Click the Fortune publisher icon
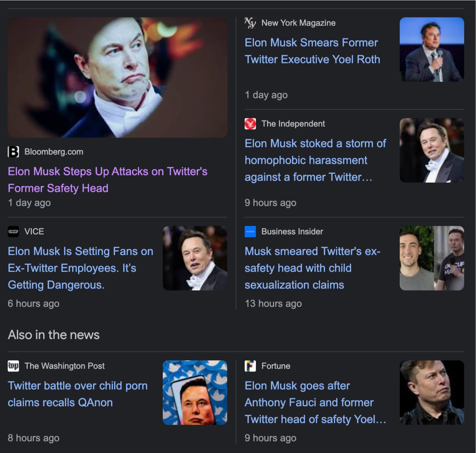Image resolution: width=476 pixels, height=453 pixels. (250, 366)
